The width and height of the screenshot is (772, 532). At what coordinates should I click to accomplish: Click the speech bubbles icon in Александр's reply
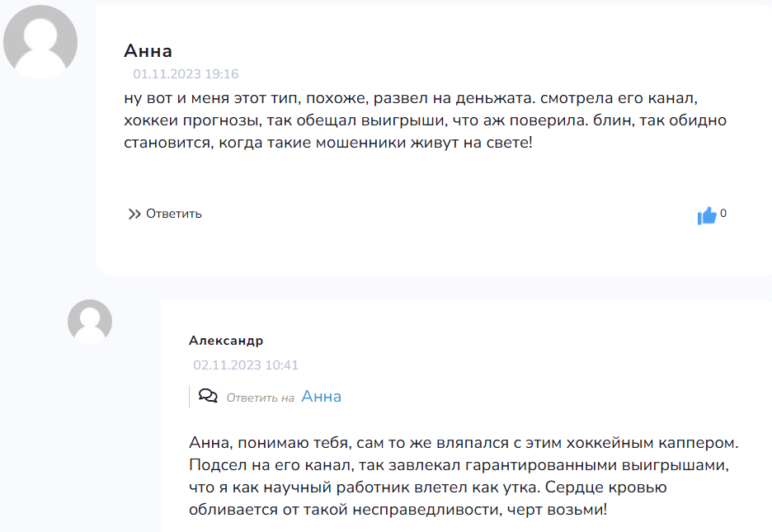tap(209, 397)
